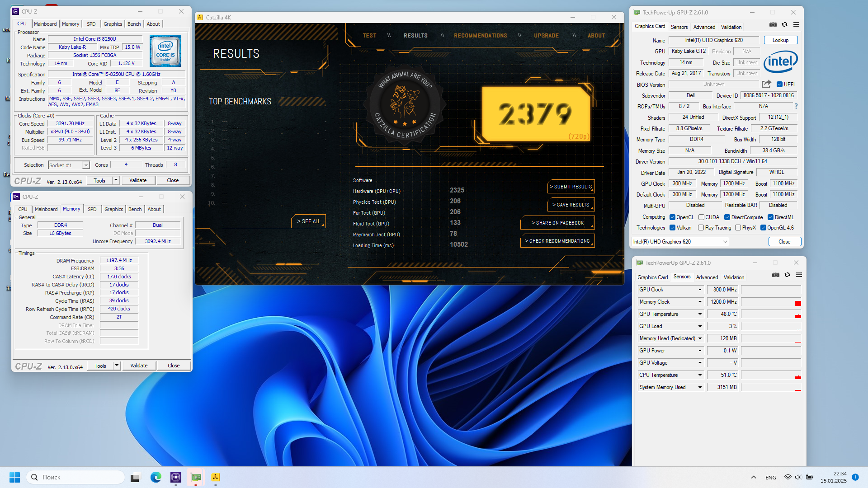Take a screenshot in top GPU-Z window
This screenshot has height=488, width=868.
(x=773, y=24)
